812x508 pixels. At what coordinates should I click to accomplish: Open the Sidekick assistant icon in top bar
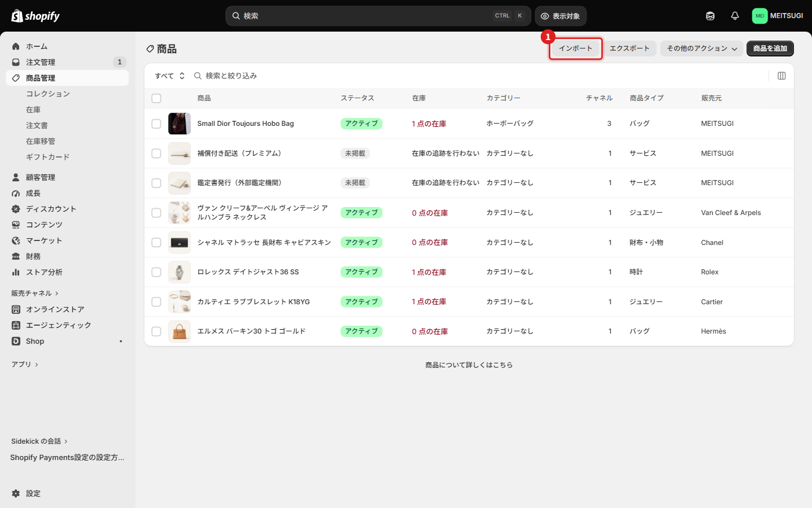click(x=710, y=16)
